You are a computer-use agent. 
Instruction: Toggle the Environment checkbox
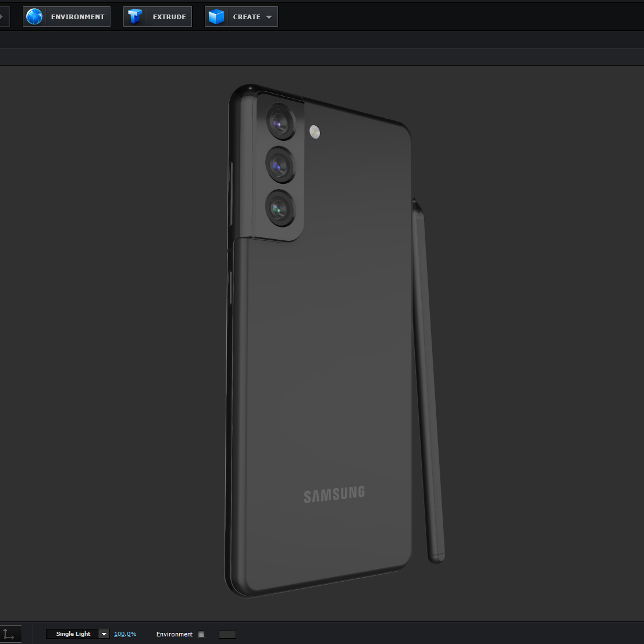[201, 634]
